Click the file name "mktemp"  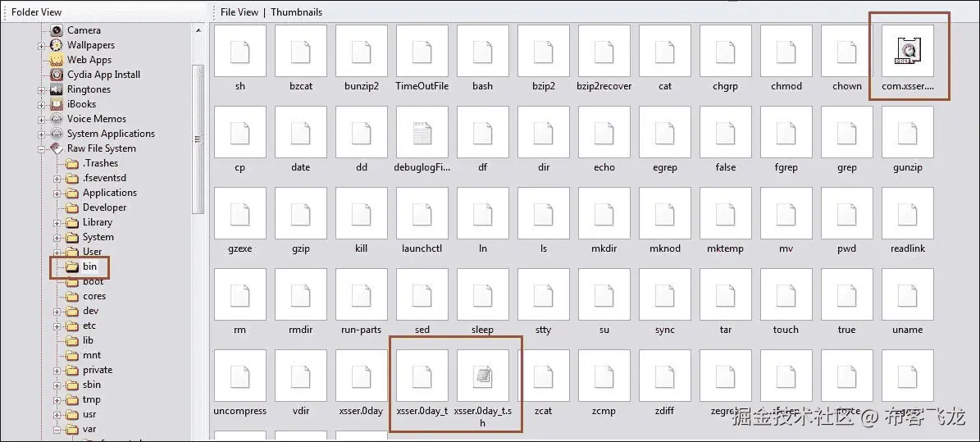pyautogui.click(x=726, y=248)
